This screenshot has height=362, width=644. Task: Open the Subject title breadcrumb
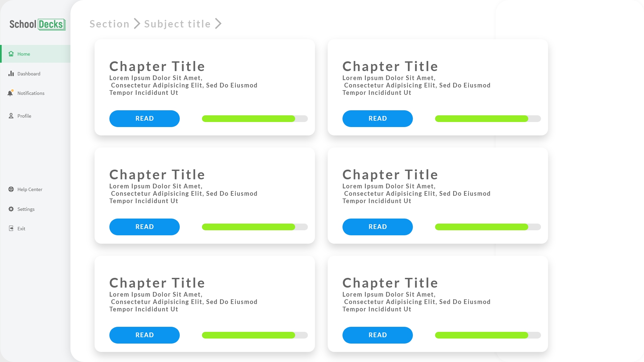[x=177, y=24]
